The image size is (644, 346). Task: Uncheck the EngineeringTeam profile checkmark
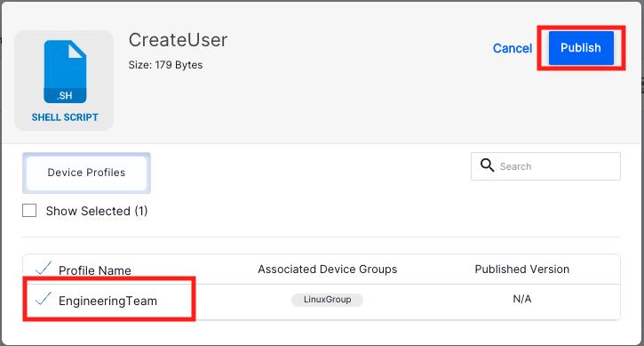click(44, 299)
